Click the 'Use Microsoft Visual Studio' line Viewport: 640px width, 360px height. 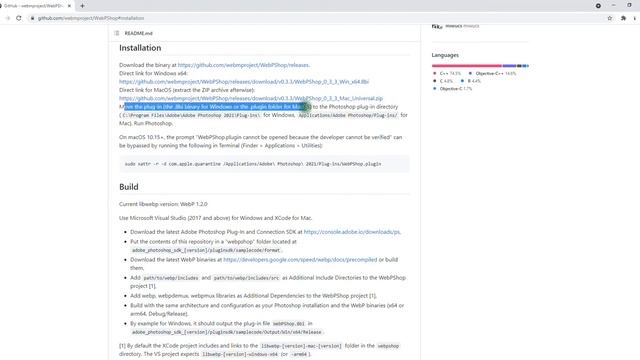click(216, 218)
